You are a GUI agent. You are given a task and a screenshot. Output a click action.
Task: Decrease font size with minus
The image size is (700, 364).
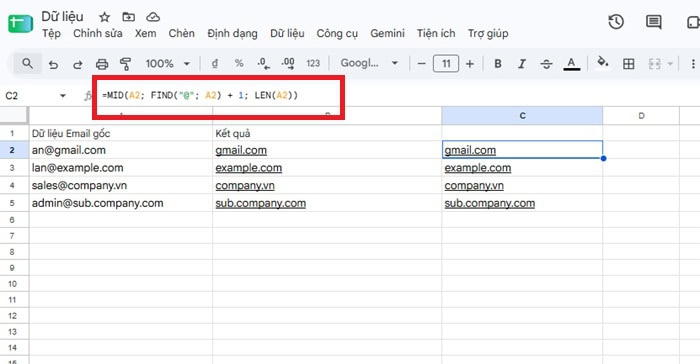(421, 64)
